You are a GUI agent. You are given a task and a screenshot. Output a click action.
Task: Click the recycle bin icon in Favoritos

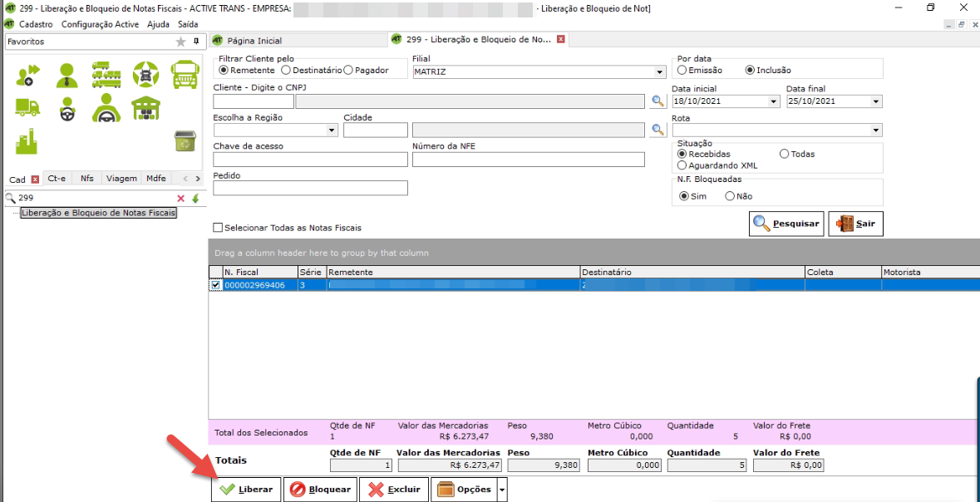click(185, 141)
